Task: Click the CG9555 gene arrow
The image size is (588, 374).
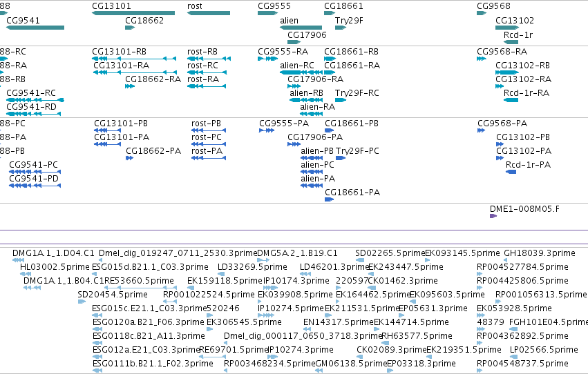Action: (x=268, y=13)
